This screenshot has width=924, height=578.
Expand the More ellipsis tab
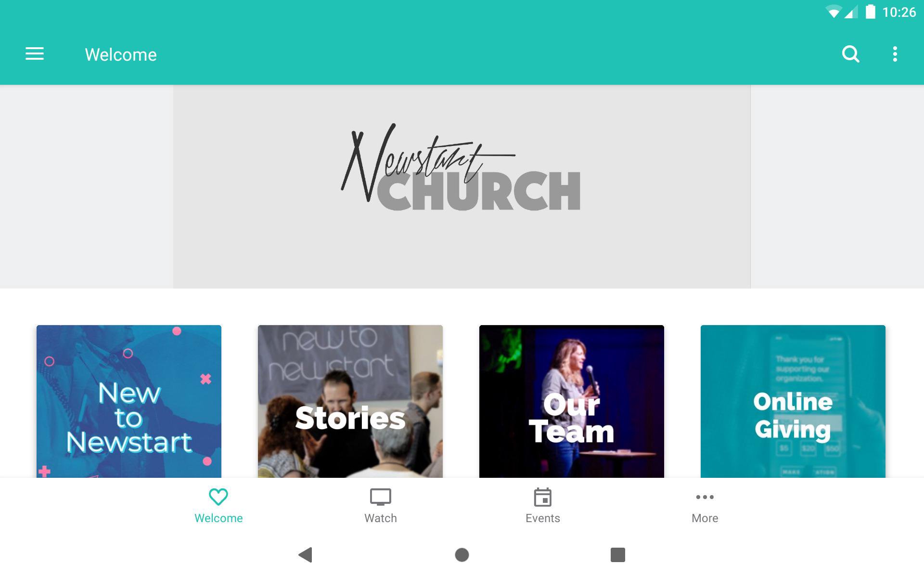(x=705, y=497)
